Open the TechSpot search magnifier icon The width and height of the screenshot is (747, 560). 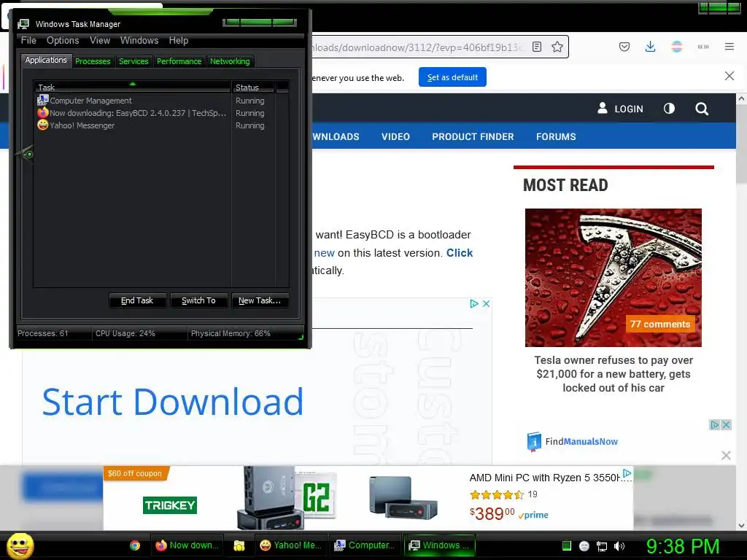pos(702,109)
